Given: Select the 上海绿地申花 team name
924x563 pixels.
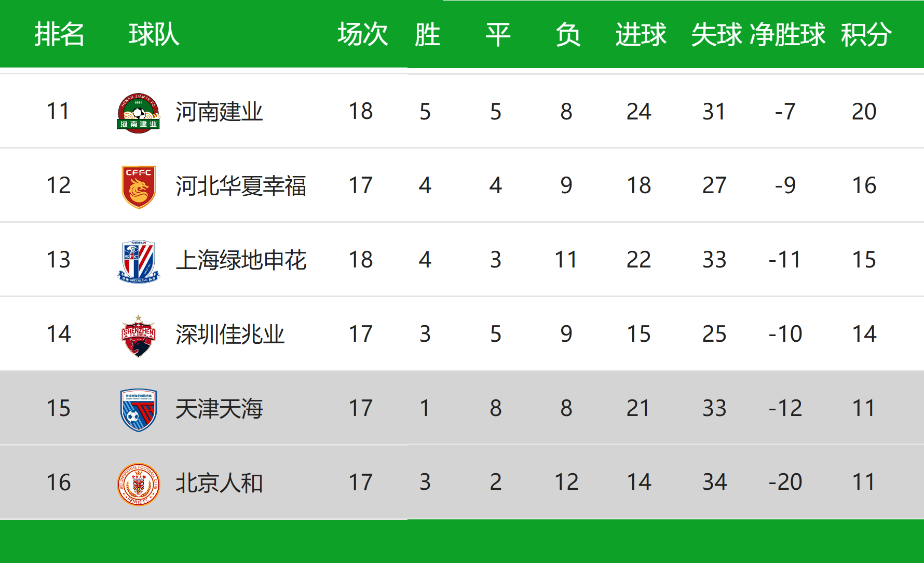Looking at the screenshot, I should [241, 260].
